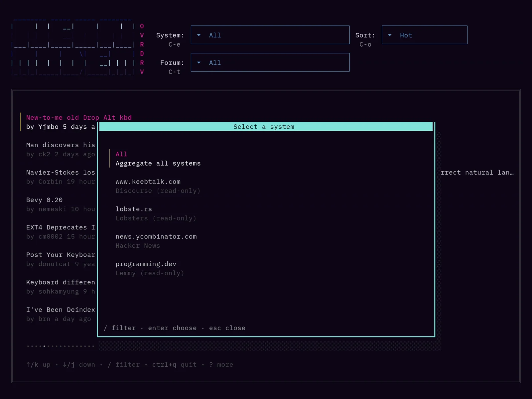
Task: Choose lobste.rs system
Action: [134, 209]
